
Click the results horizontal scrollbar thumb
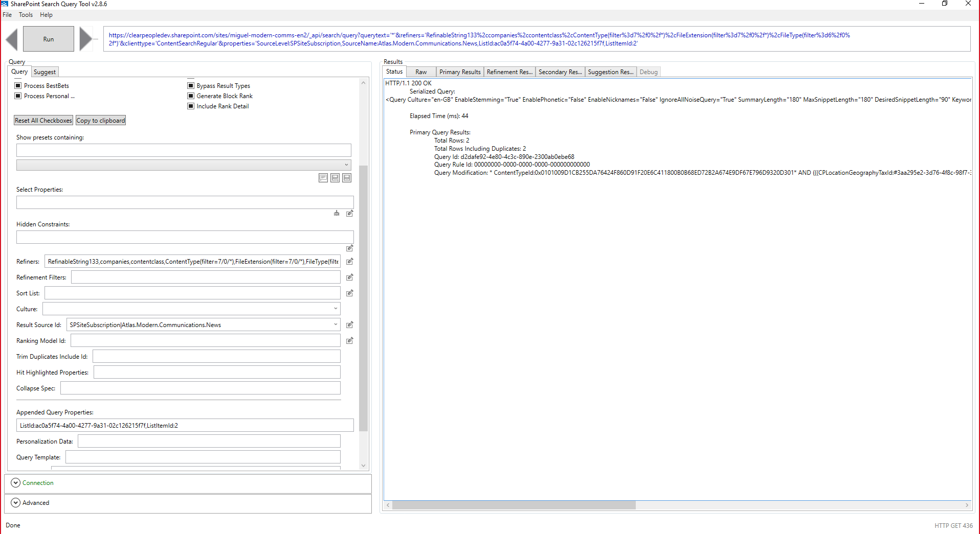coord(514,505)
